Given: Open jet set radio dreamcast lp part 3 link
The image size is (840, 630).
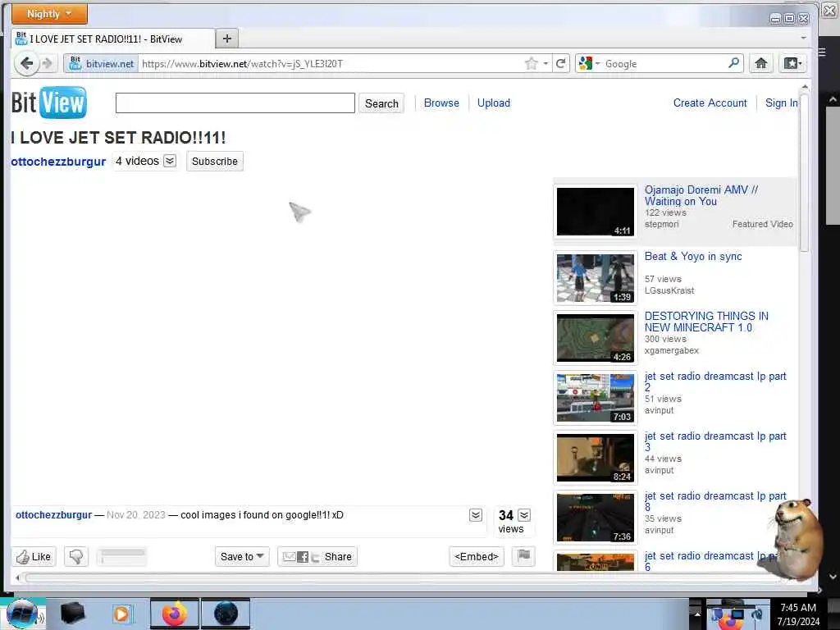Looking at the screenshot, I should coord(715,441).
